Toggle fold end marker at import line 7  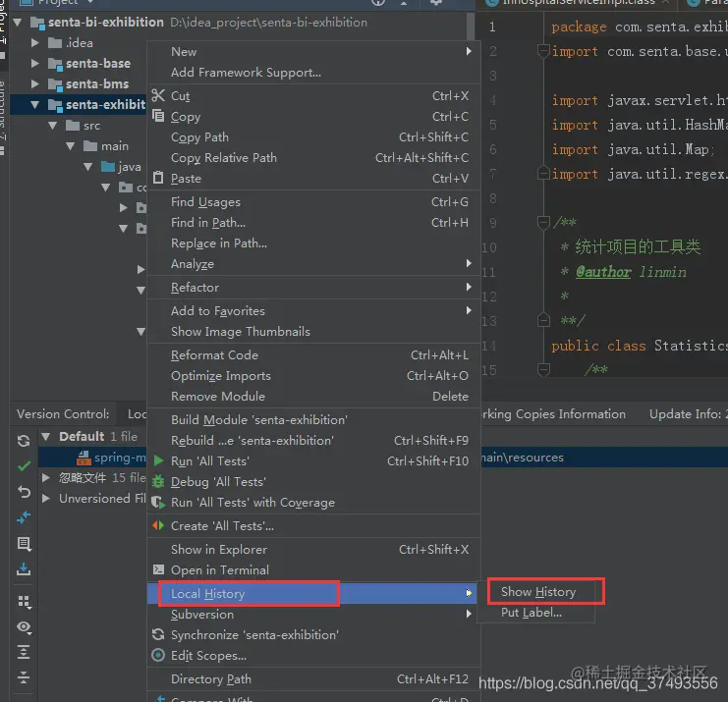coord(543,174)
